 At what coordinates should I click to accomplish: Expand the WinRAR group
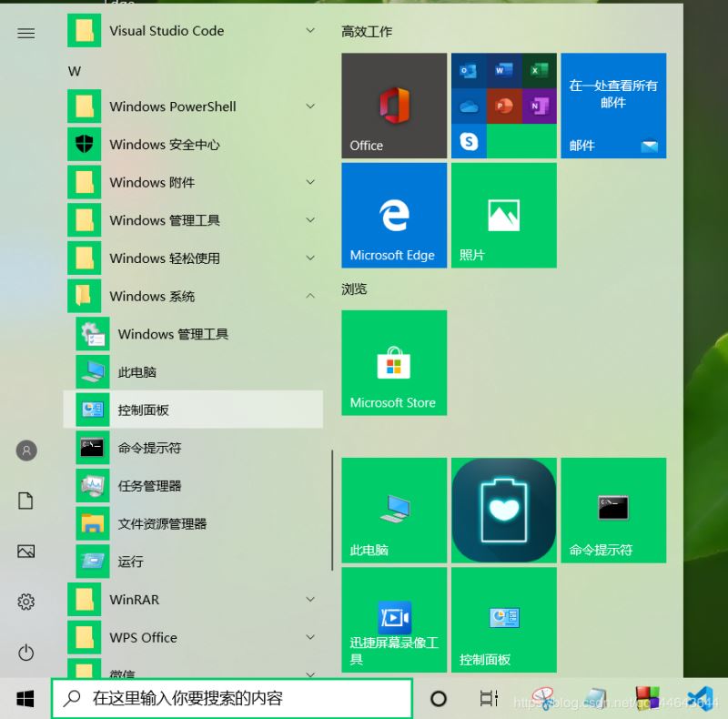coord(310,600)
